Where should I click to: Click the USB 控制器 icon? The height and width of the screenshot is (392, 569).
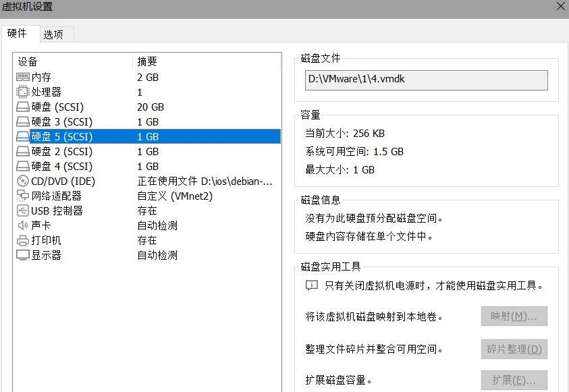click(22, 211)
